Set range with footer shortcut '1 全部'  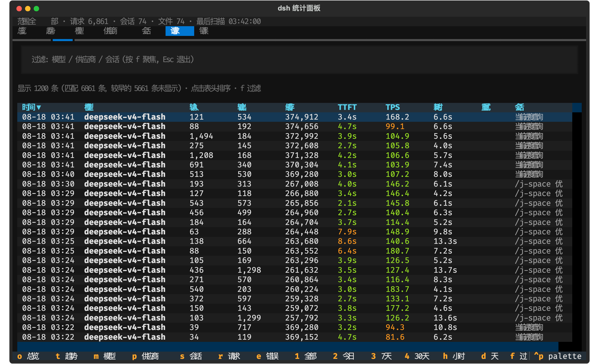tap(306, 356)
